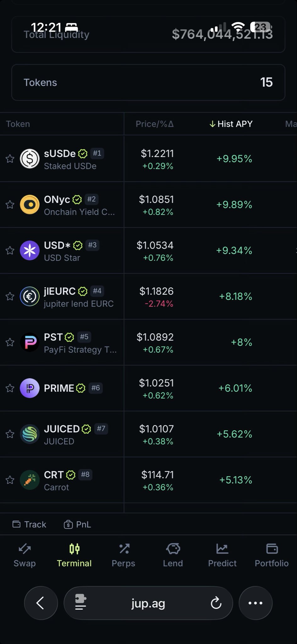The height and width of the screenshot is (644, 297).
Task: Tap the PST PayFi token logo
Action: click(x=30, y=342)
